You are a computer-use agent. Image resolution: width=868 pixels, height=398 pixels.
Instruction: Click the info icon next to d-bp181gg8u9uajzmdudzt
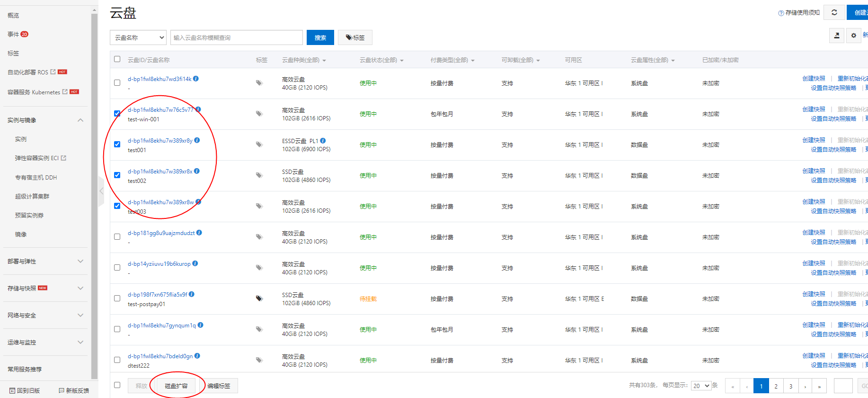(199, 233)
